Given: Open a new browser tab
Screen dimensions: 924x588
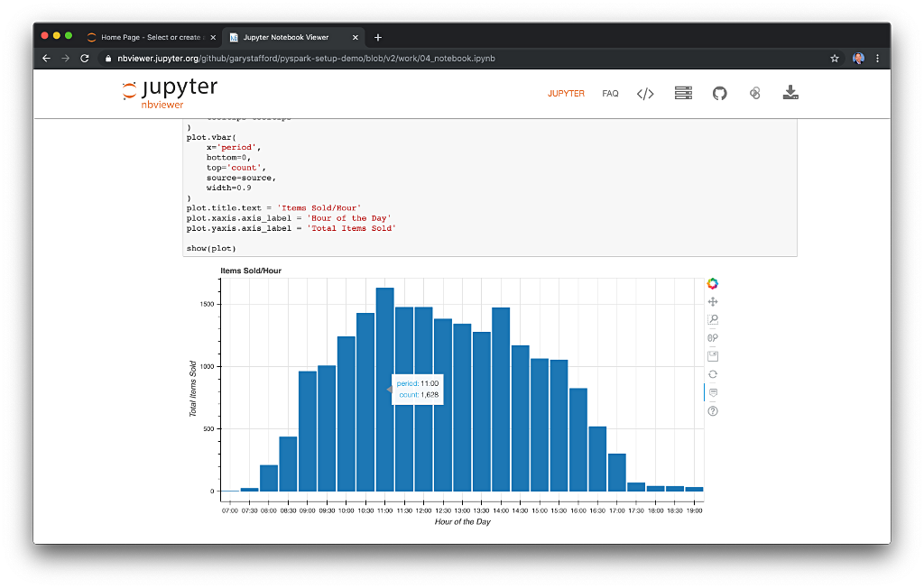Looking at the screenshot, I should click(378, 37).
